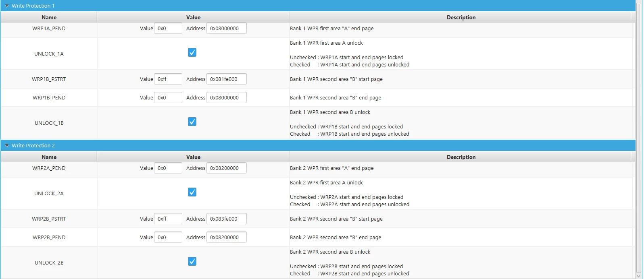Edit the WRP2A_PEND value field
This screenshot has height=279, width=644.
168,168
